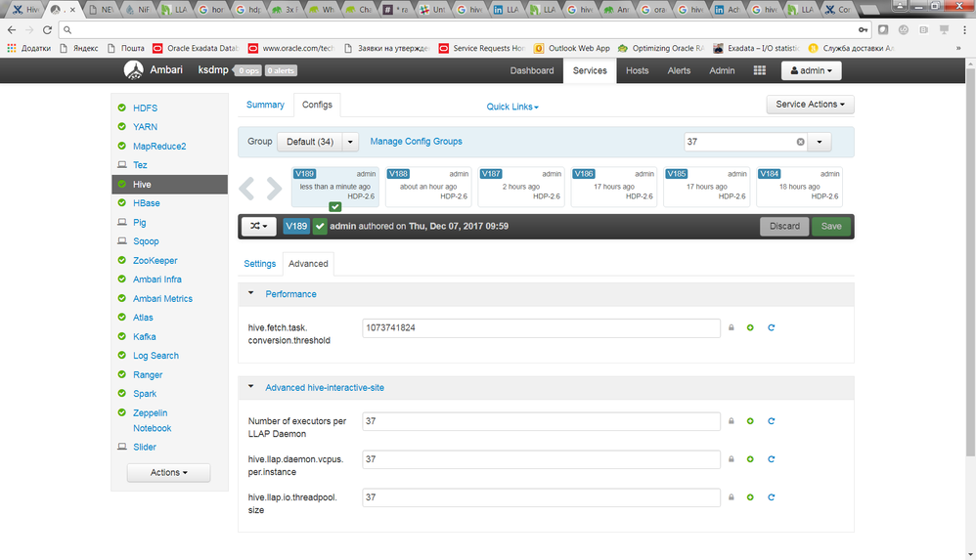The width and height of the screenshot is (976, 560).
Task: Open the Додатки apps bookmark
Action: click(x=28, y=48)
